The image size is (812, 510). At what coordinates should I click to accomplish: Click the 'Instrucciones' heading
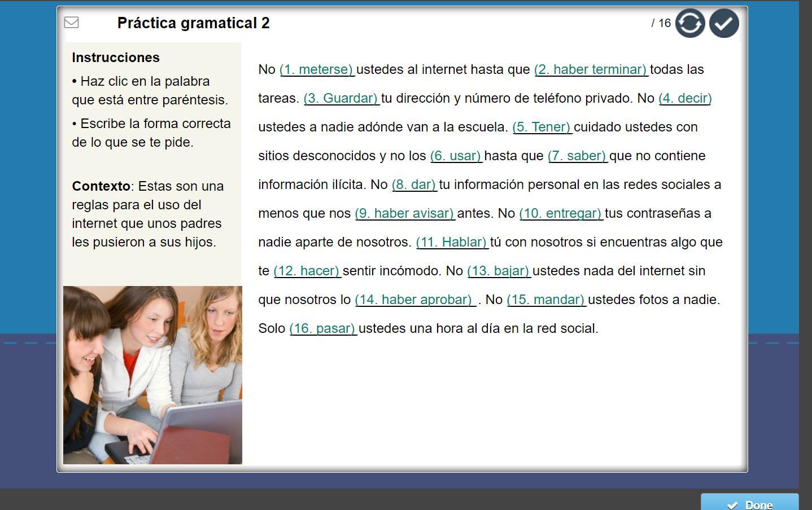116,58
